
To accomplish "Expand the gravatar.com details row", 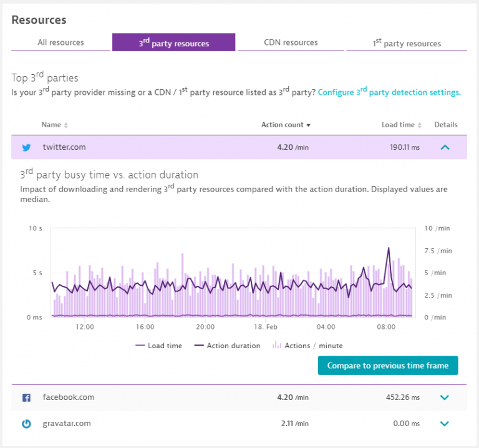I will 445,424.
